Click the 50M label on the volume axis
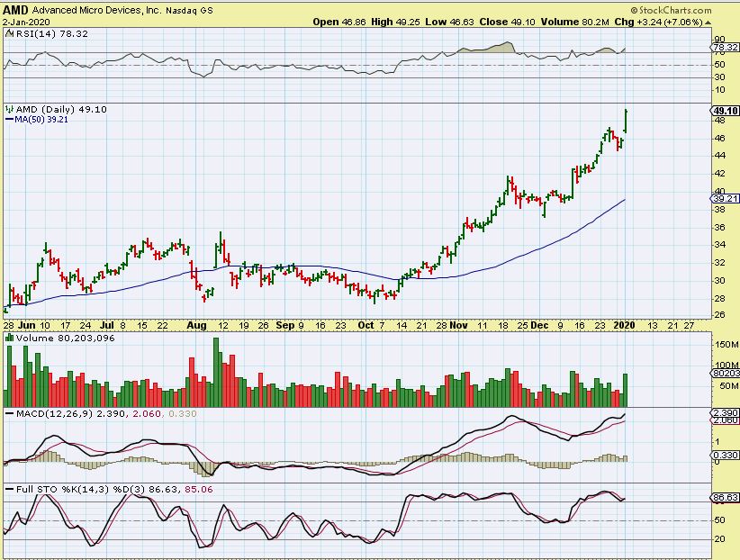 728,385
